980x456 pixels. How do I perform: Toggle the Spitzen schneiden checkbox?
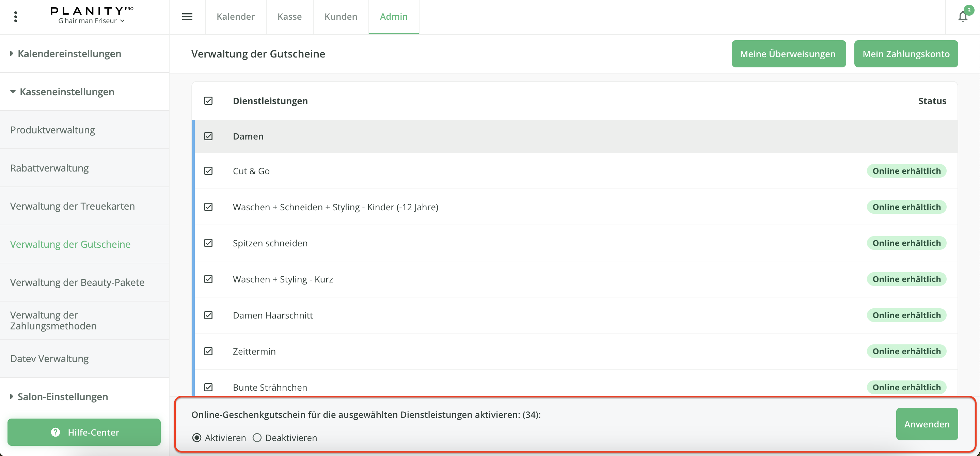[208, 243]
